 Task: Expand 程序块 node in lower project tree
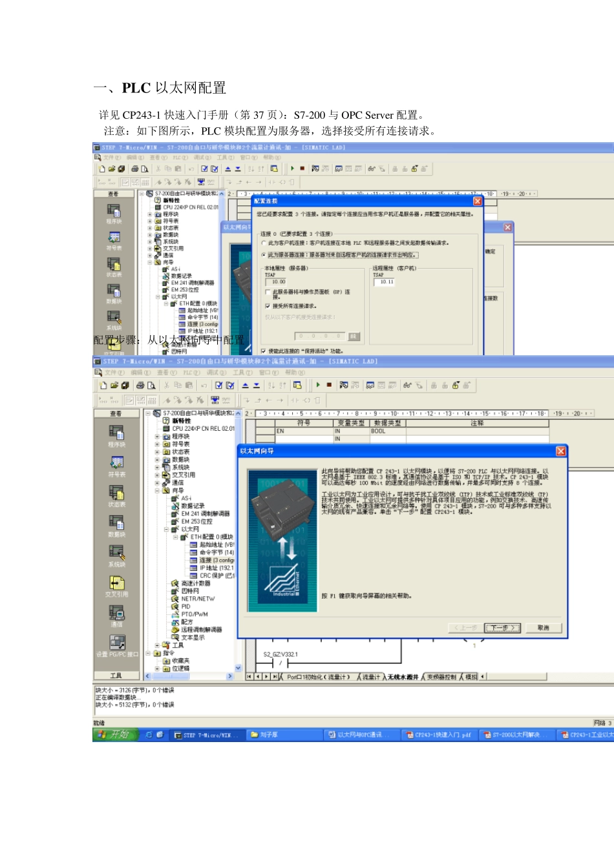pos(157,437)
